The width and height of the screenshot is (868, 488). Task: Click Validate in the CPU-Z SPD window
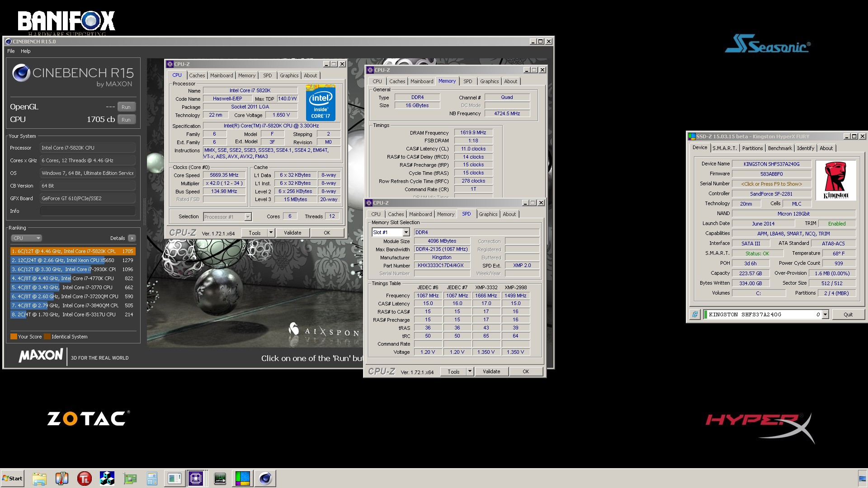(x=491, y=371)
